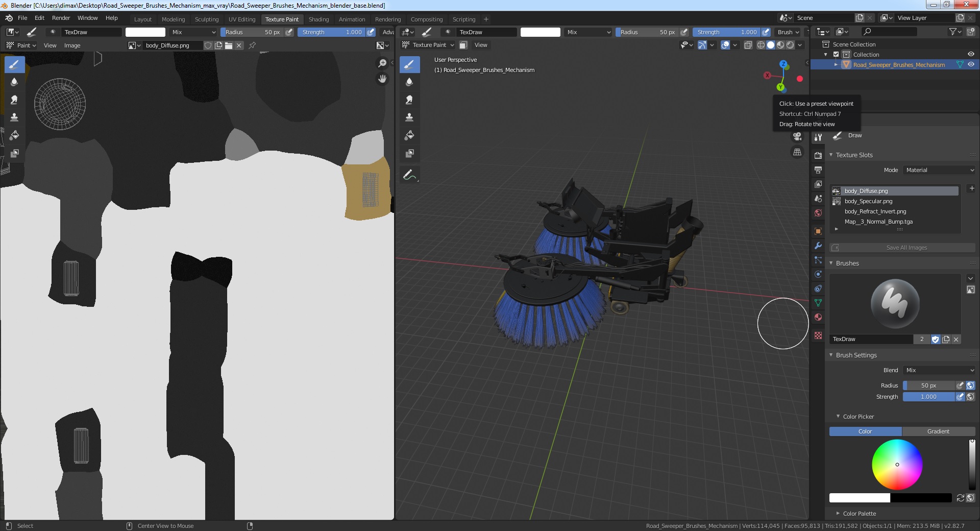Open the Render menu

[61, 18]
